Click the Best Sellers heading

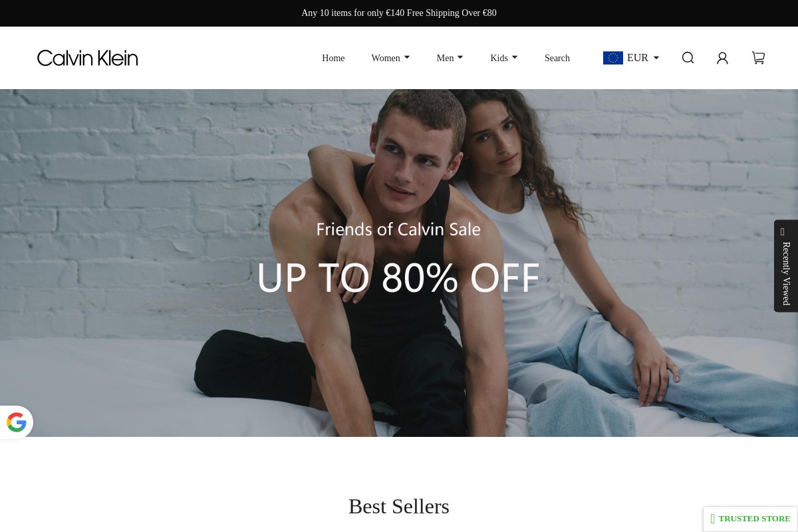pyautogui.click(x=399, y=506)
